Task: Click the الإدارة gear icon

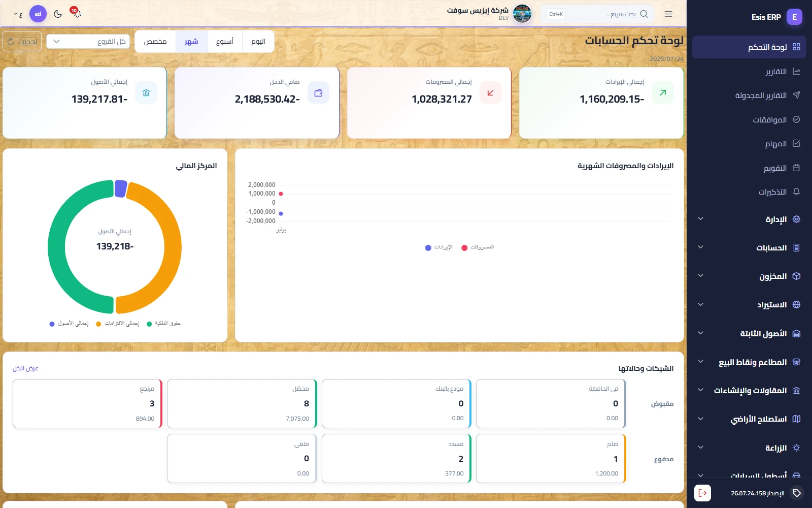Action: [x=796, y=219]
